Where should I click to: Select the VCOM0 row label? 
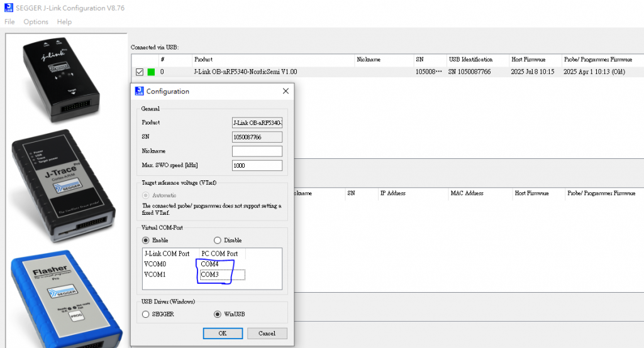[x=155, y=264]
